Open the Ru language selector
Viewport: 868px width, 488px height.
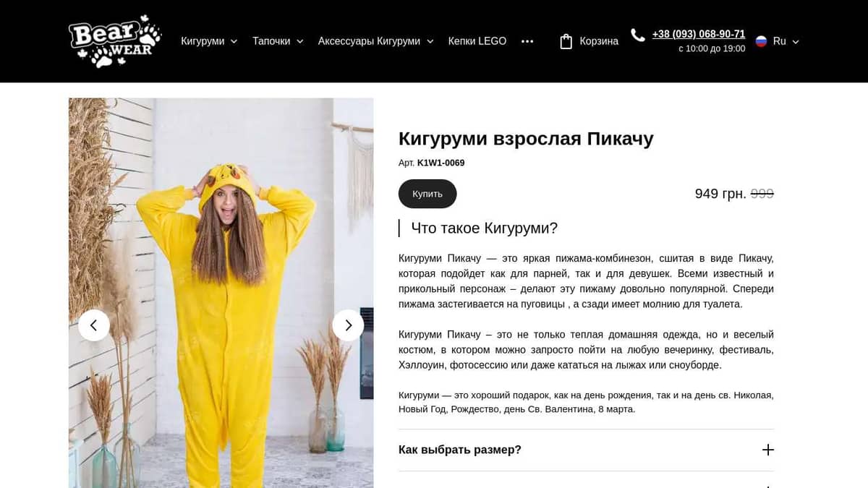[x=778, y=41]
